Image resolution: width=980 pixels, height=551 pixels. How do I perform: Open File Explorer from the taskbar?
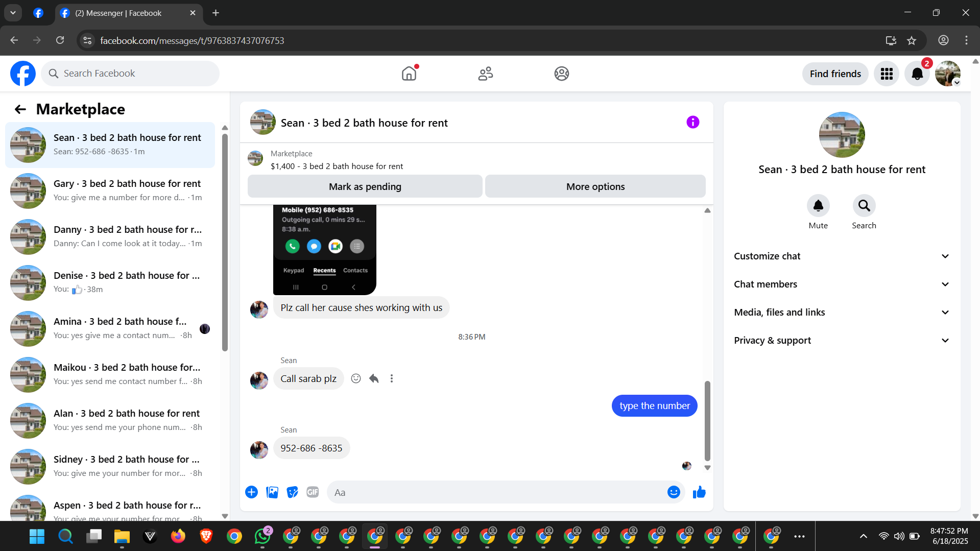pyautogui.click(x=122, y=536)
